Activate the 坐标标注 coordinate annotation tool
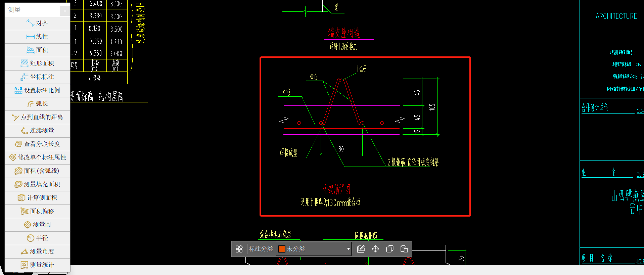Image resolution: width=644 pixels, height=275 pixels. click(x=37, y=77)
